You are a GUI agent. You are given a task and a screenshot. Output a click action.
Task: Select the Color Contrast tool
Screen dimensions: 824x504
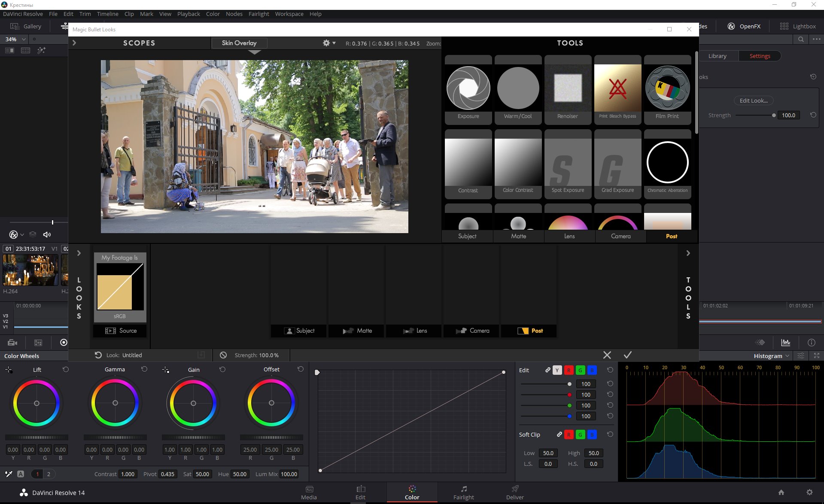click(x=518, y=164)
